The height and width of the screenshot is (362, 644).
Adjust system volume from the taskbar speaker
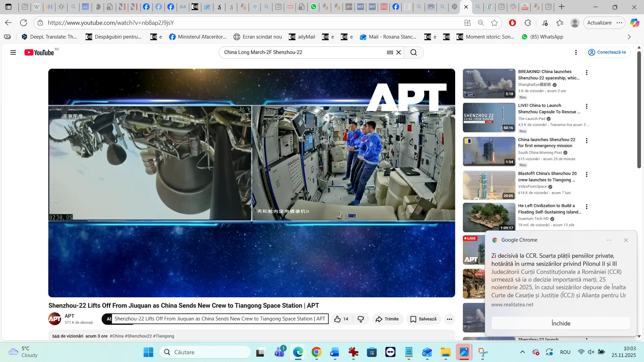pos(591,352)
